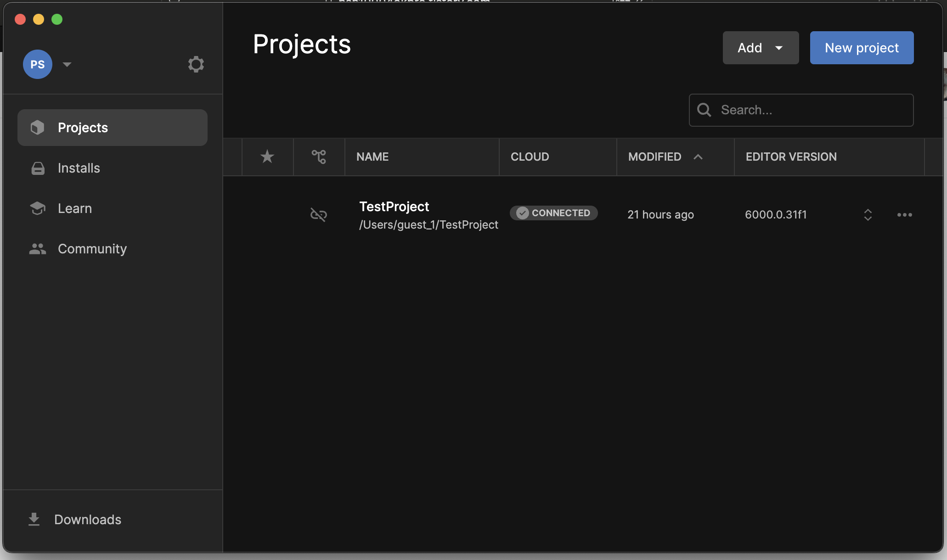Click the New project button
The image size is (947, 560).
point(862,48)
